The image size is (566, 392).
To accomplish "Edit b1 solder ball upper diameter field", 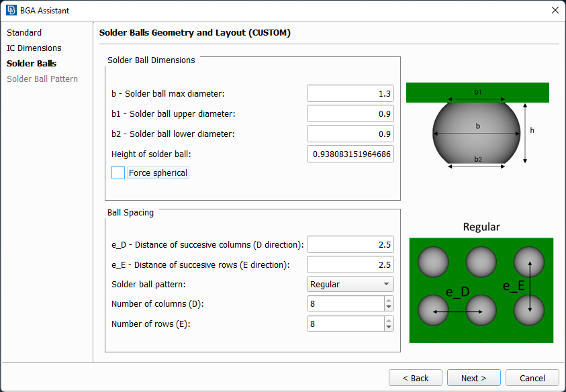I will (350, 113).
